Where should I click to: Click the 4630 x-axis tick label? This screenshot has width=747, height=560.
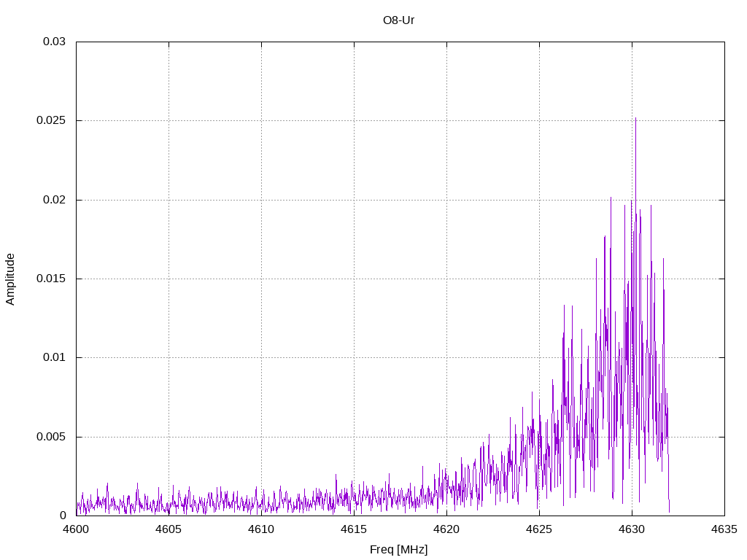(632, 529)
